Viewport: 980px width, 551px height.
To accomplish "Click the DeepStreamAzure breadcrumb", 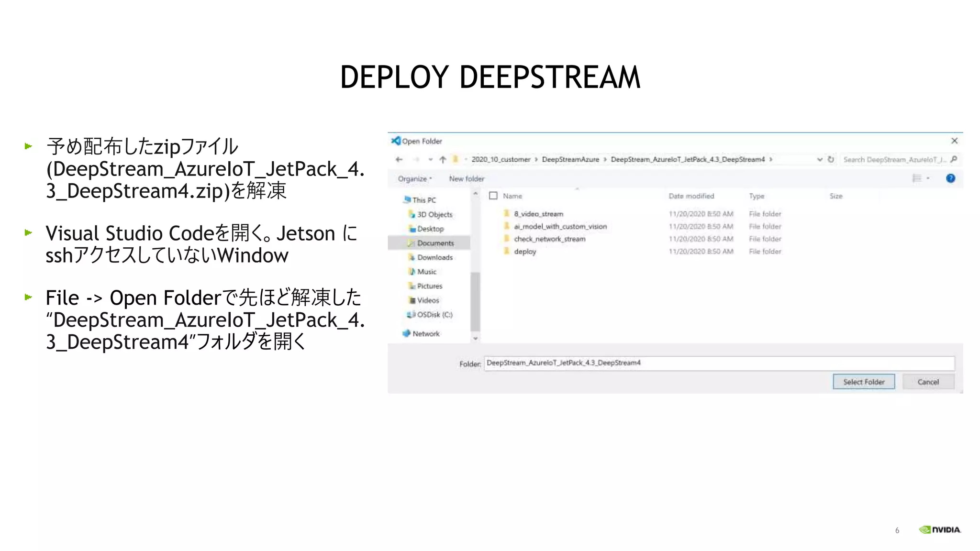I will (x=570, y=159).
